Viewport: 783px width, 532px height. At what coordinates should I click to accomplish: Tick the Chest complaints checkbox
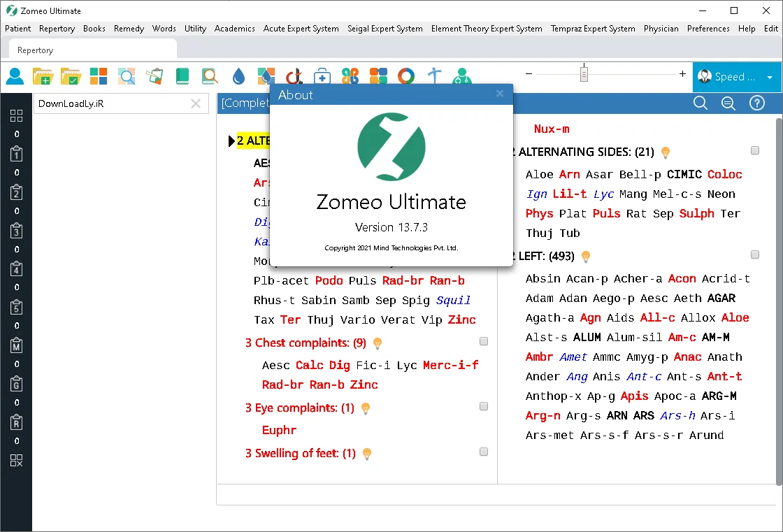click(483, 341)
